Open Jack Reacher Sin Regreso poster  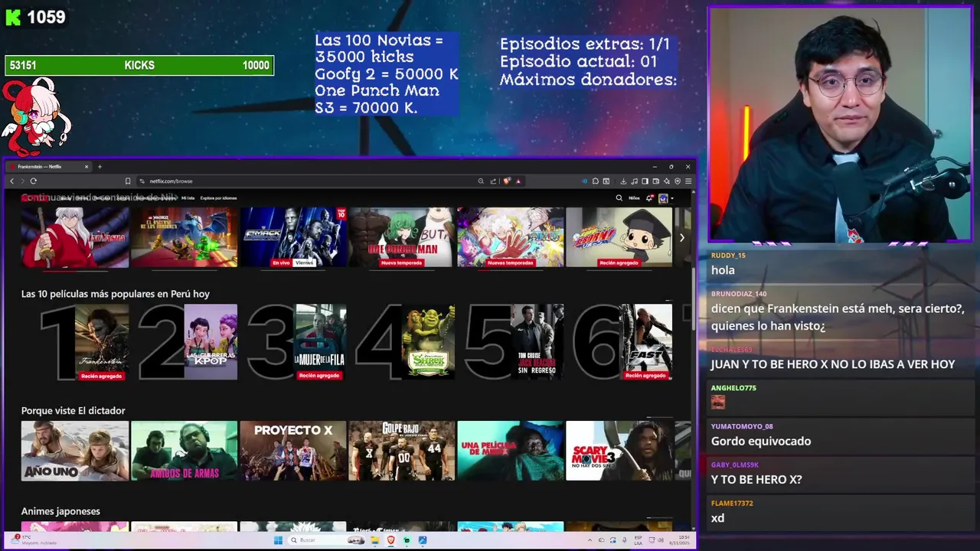pyautogui.click(x=537, y=342)
